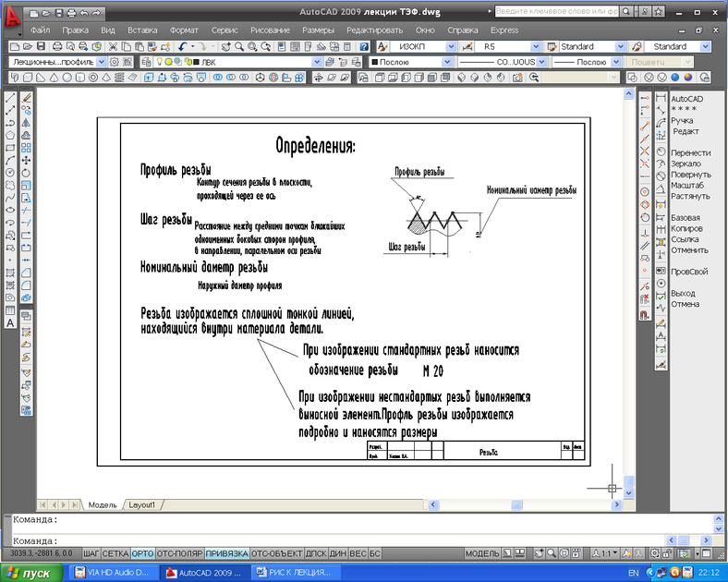Select the Line draw tool

tap(10, 98)
